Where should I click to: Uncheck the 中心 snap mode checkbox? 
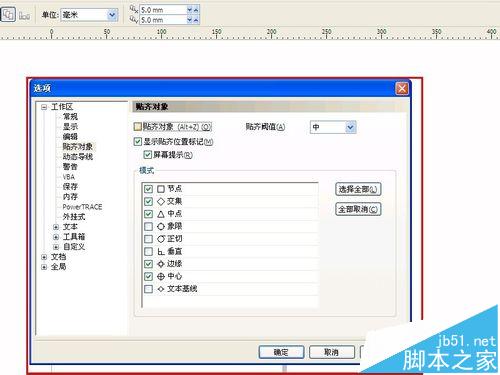click(148, 276)
